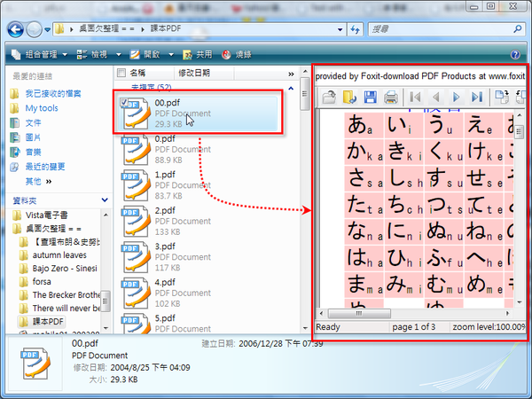Uncheck the 00.pdf checkbox
Image resolution: width=532 pixels, height=399 pixels.
click(x=124, y=102)
